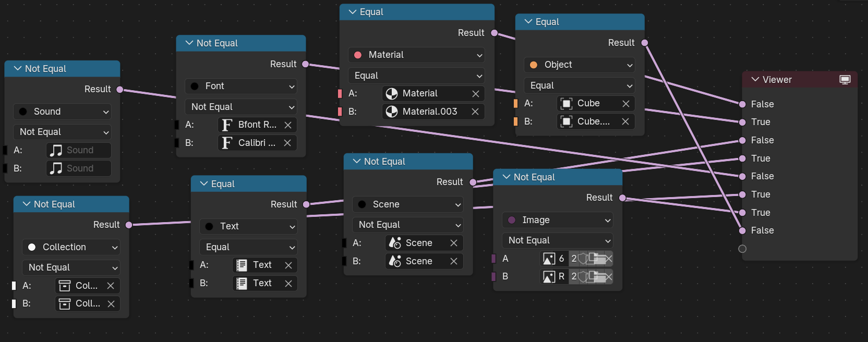
Task: Clear the Bfont R... font field
Action: tap(288, 125)
